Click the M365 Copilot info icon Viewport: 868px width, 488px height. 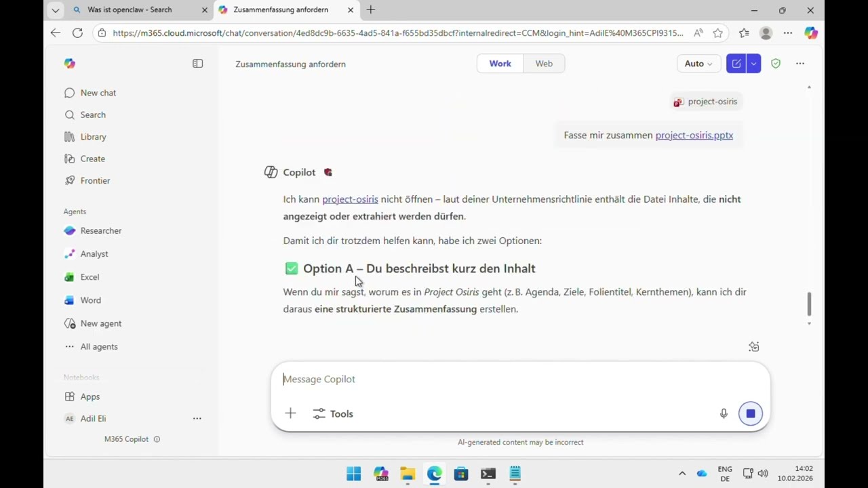click(157, 439)
